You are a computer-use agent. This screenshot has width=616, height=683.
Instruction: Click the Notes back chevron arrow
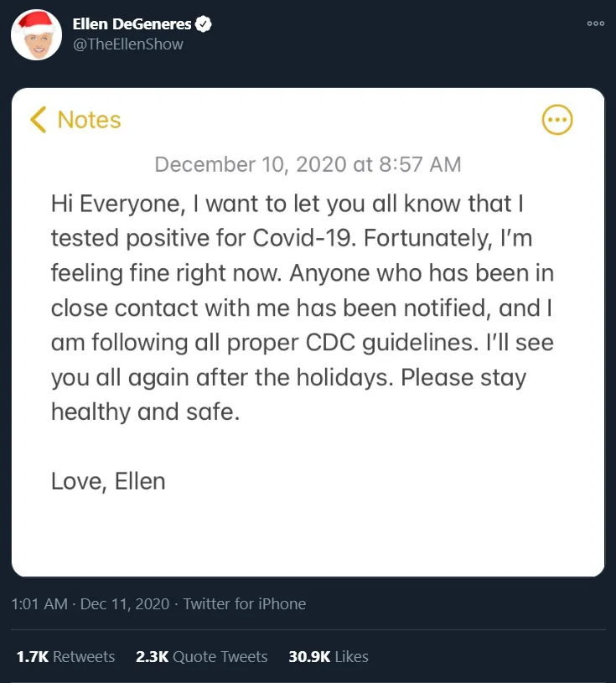(x=37, y=120)
